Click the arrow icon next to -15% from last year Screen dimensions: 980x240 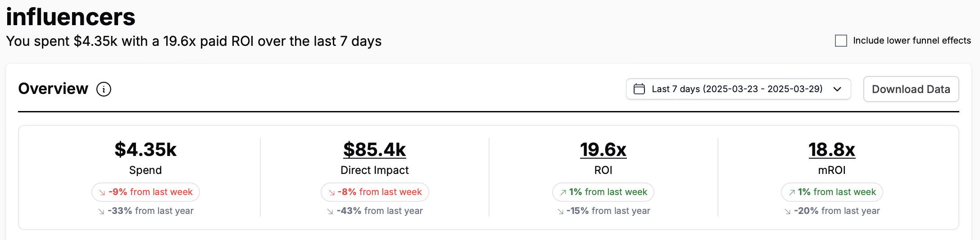560,211
